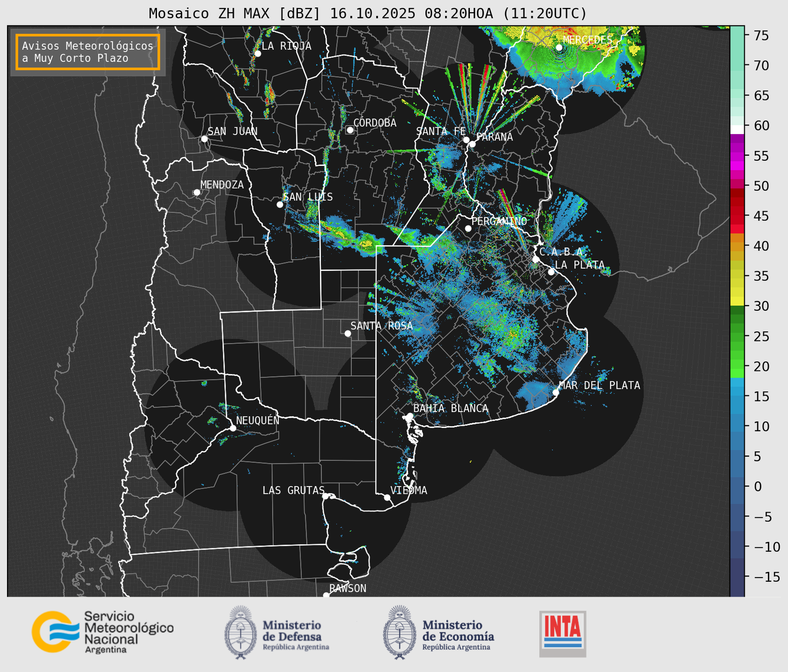Click the 30 dBZ colorbar label
The height and width of the screenshot is (672, 788).
click(761, 306)
